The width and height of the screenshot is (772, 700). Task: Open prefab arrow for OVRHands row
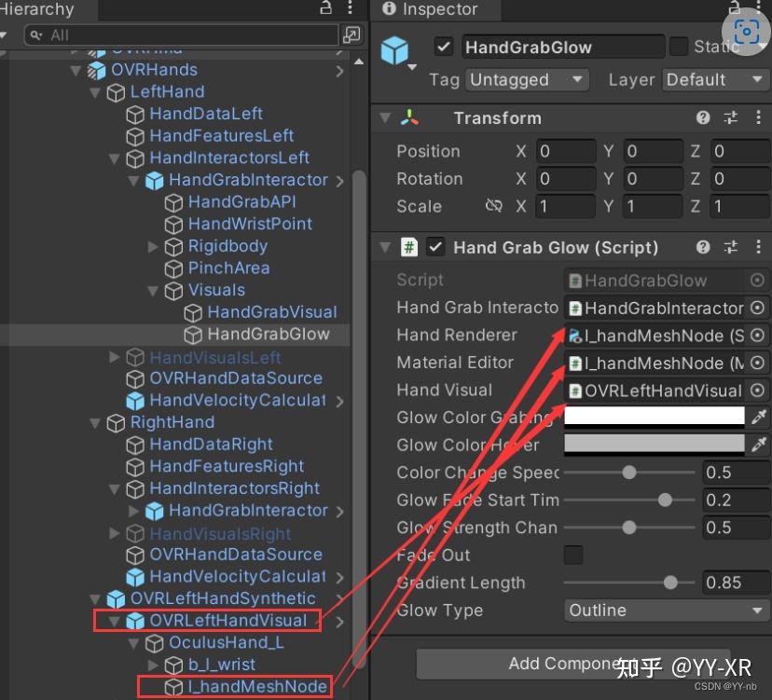pos(339,72)
